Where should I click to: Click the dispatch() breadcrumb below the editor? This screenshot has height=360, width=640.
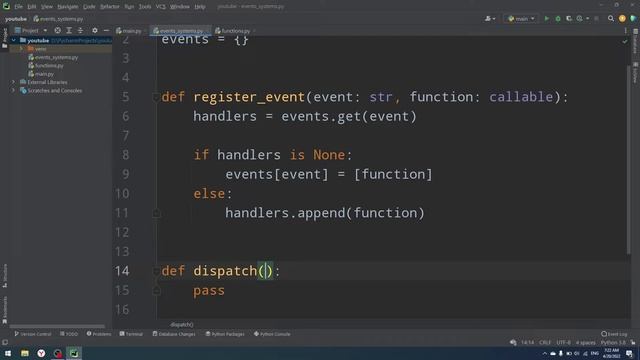[x=182, y=324]
